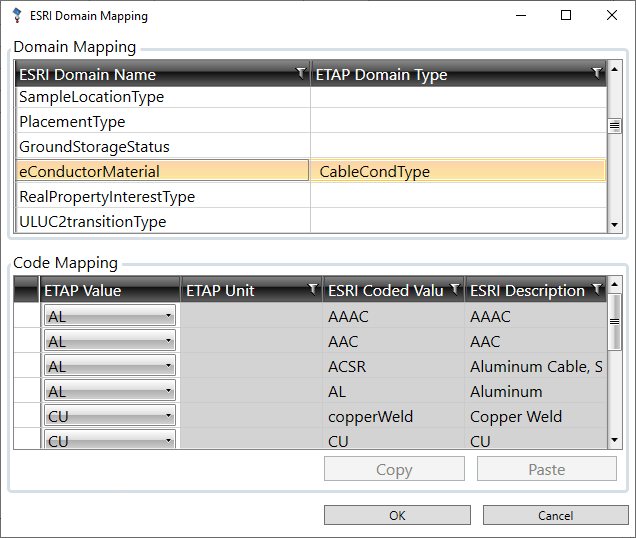Click the domain list scroll down arrow
This screenshot has height=538, width=636.
point(615,224)
